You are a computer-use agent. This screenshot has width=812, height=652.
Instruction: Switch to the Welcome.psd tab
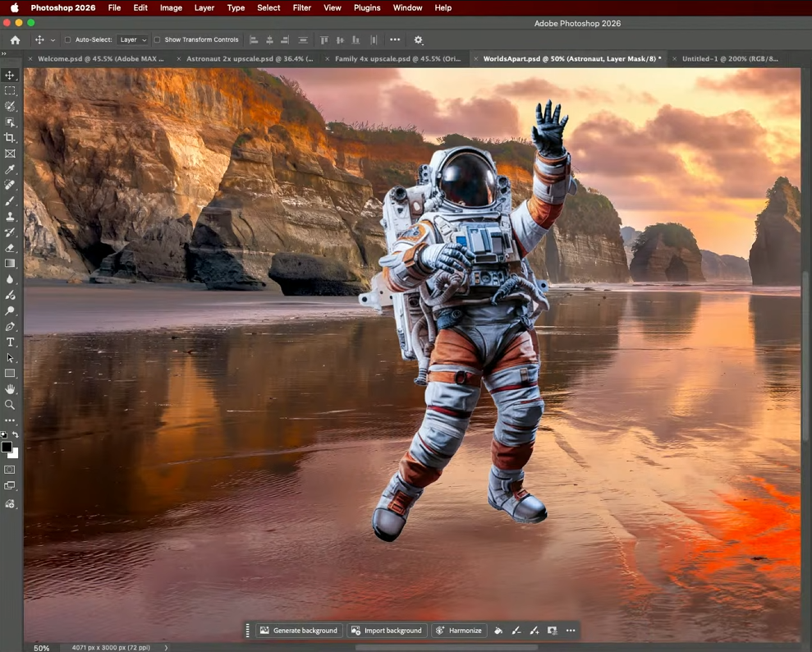pos(100,59)
